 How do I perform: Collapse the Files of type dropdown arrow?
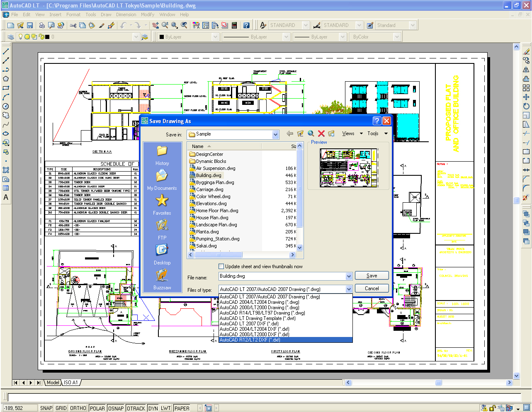point(349,289)
